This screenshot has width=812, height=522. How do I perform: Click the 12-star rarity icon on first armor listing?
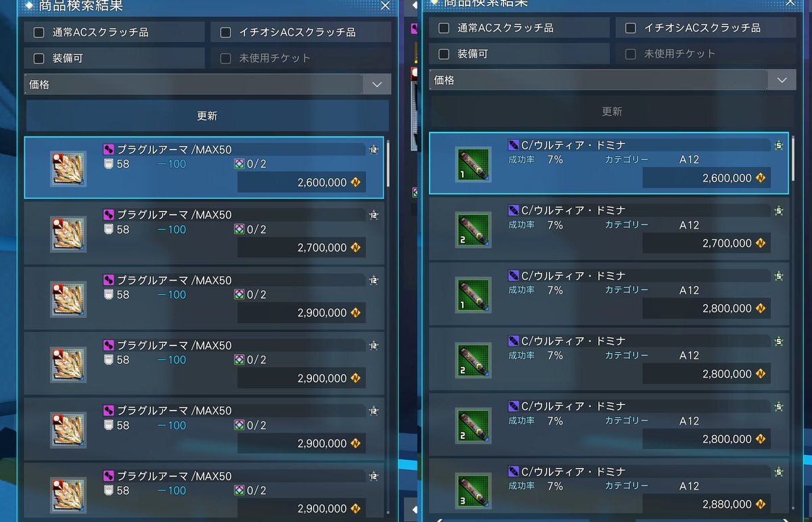click(x=374, y=149)
